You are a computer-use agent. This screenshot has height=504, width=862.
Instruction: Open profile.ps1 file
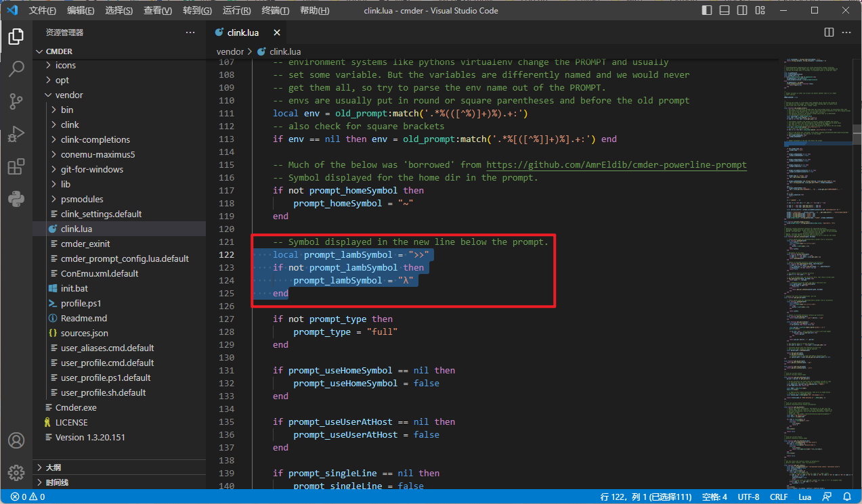coord(119,303)
